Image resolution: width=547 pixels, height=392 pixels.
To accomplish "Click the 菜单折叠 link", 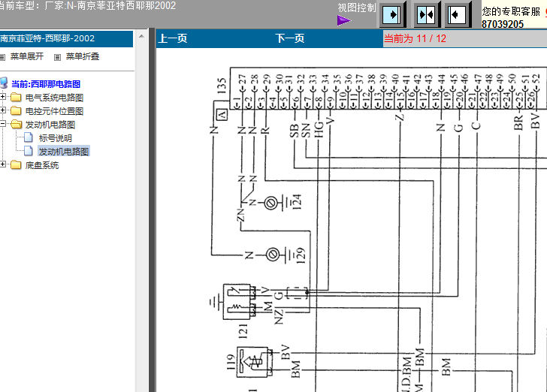I will (83, 56).
